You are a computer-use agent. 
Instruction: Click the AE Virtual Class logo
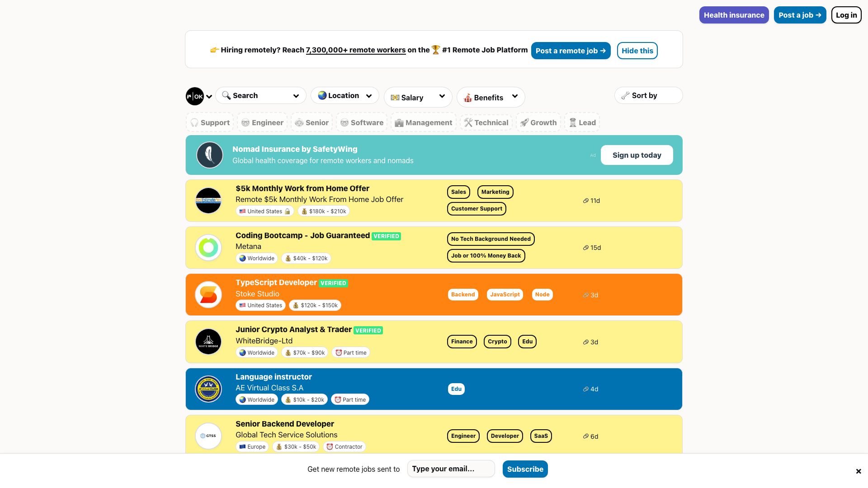(x=208, y=389)
